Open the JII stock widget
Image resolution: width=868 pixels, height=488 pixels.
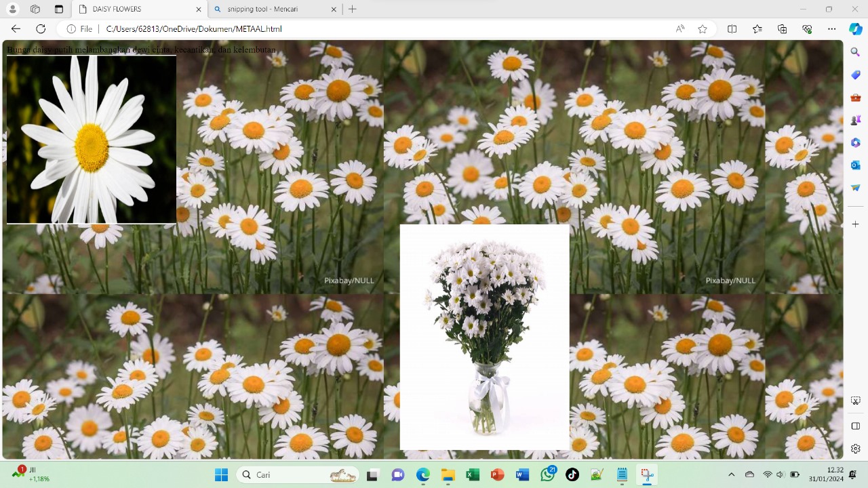pyautogui.click(x=31, y=474)
